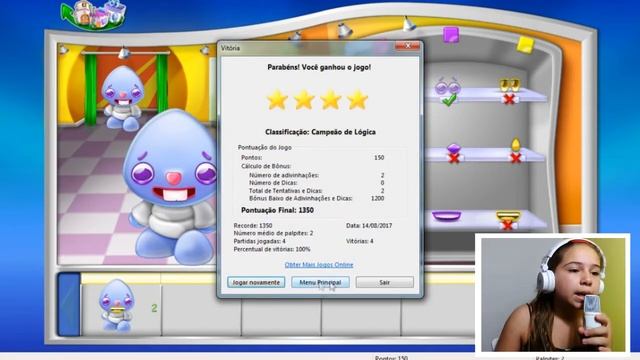Open the Menu Principal button
Image resolution: width=640 pixels, height=360 pixels.
[x=320, y=282]
